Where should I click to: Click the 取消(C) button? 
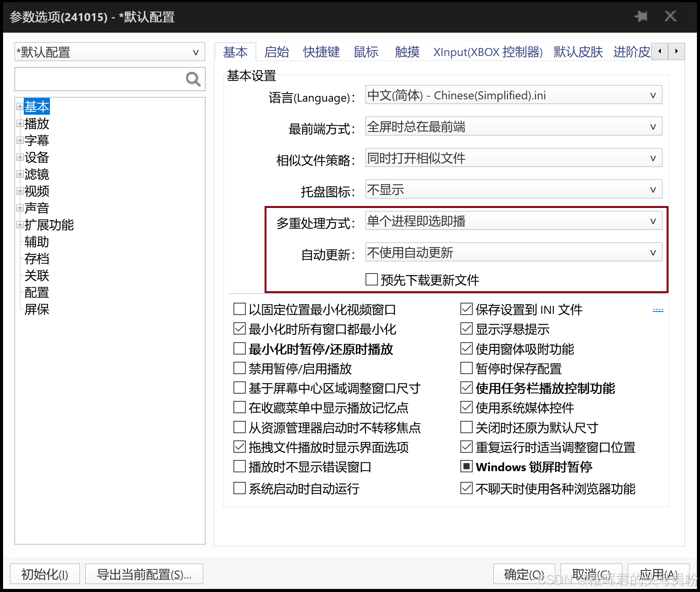[x=591, y=574]
